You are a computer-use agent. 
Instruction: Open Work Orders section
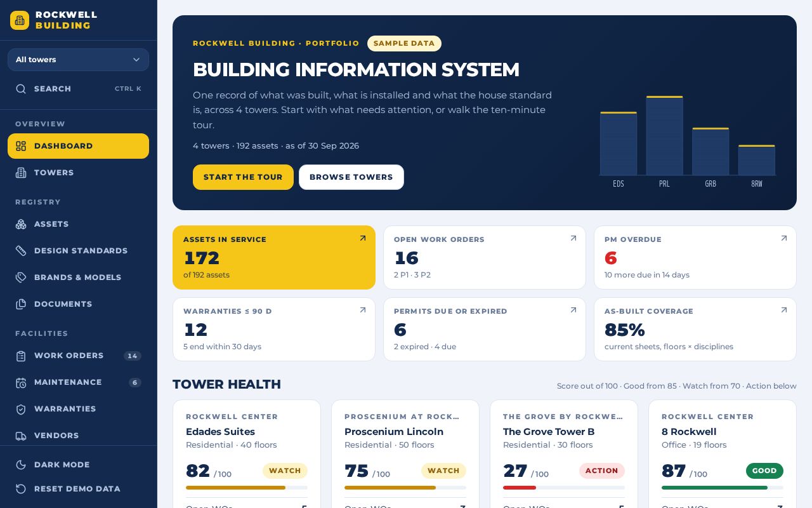pos(78,356)
